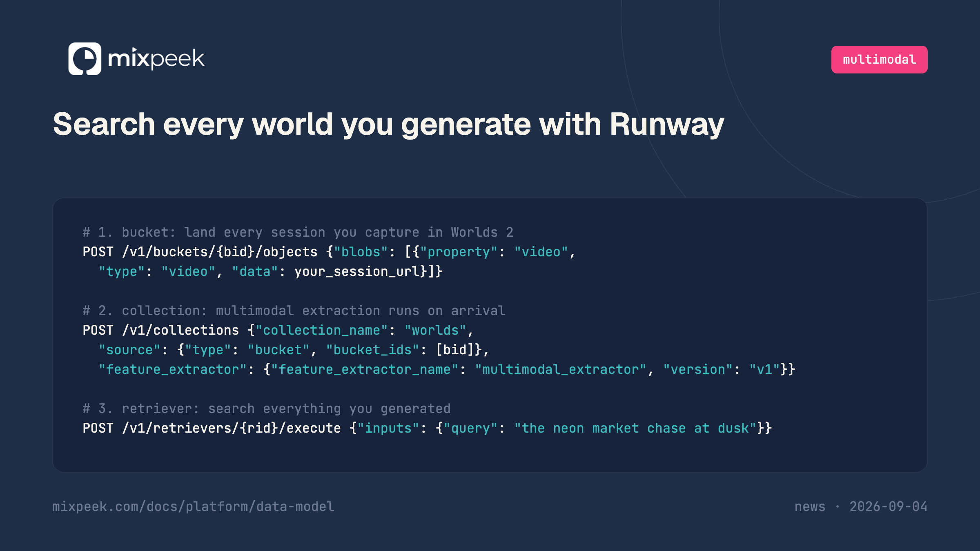Click the "source" key line with bucket_ids

pyautogui.click(x=294, y=350)
